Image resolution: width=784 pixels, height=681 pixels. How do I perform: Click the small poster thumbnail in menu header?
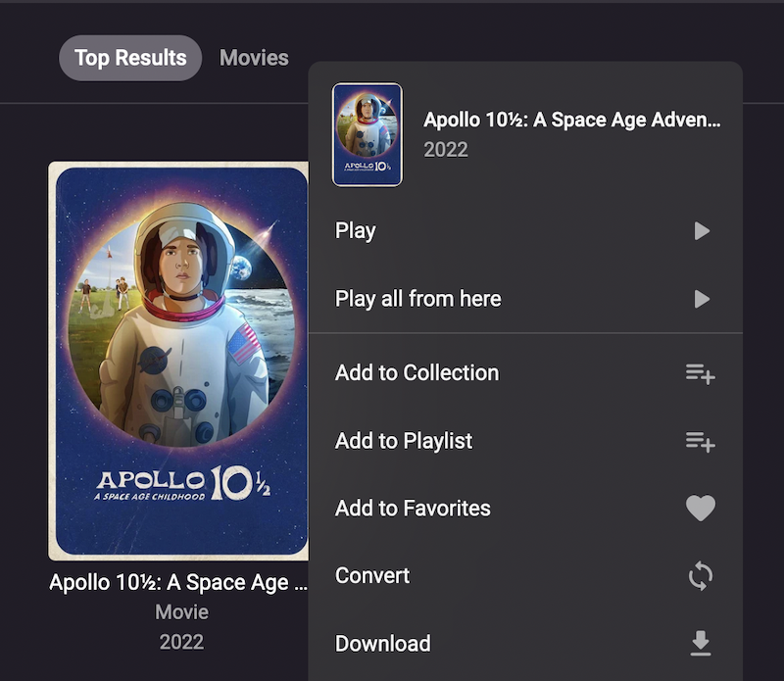367,134
